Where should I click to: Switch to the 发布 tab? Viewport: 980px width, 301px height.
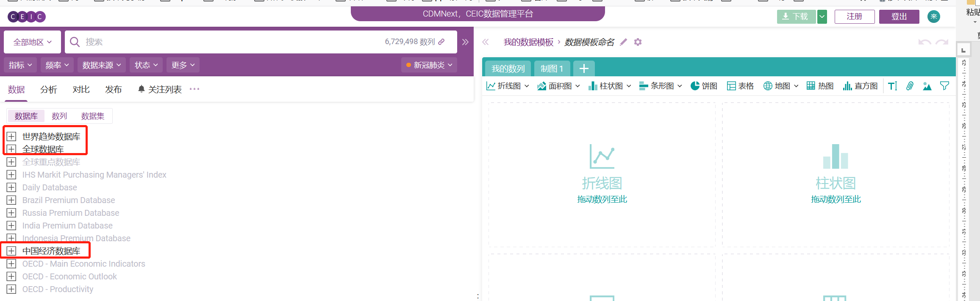click(114, 89)
